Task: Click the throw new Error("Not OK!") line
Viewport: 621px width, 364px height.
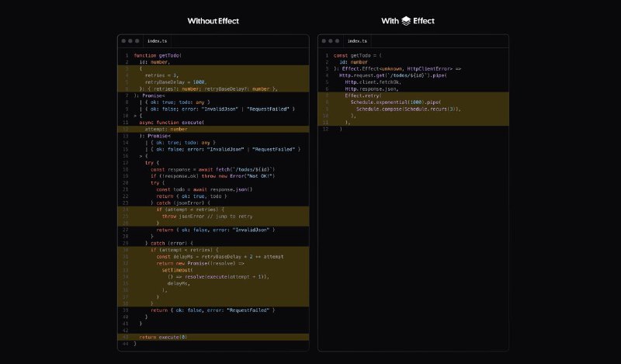Action: (x=213, y=176)
